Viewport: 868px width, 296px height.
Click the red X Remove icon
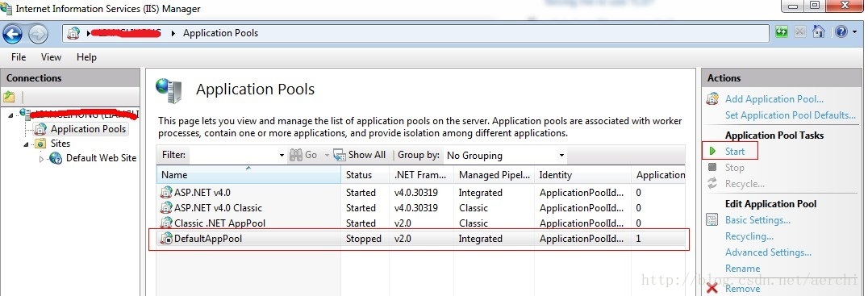712,288
